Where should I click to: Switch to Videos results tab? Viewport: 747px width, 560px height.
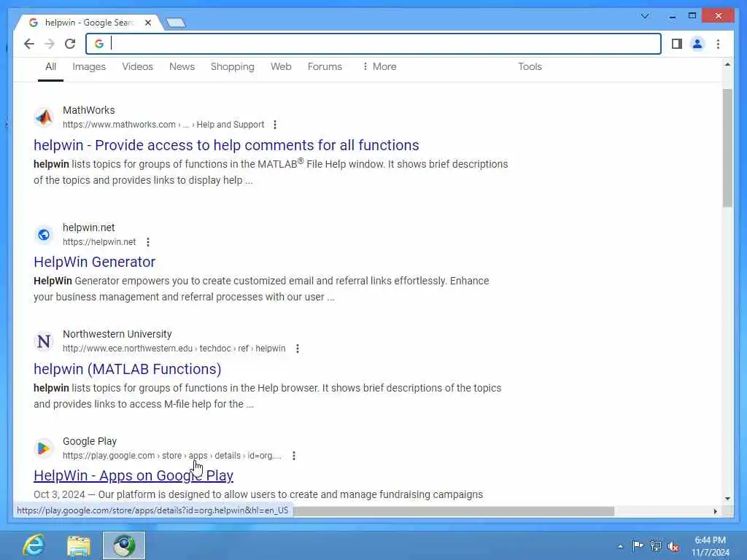137,66
